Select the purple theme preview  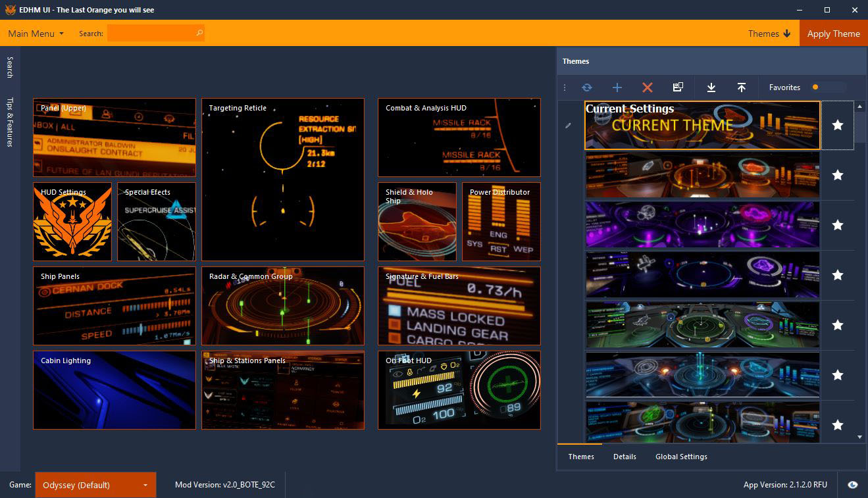click(x=702, y=225)
